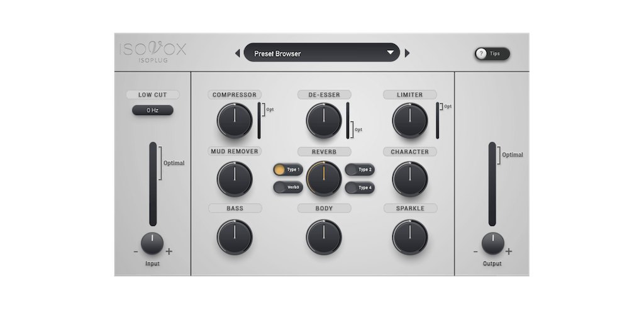This screenshot has width=644, height=309.
Task: Disable the Type 1 reverb toggle
Action: pos(287,170)
